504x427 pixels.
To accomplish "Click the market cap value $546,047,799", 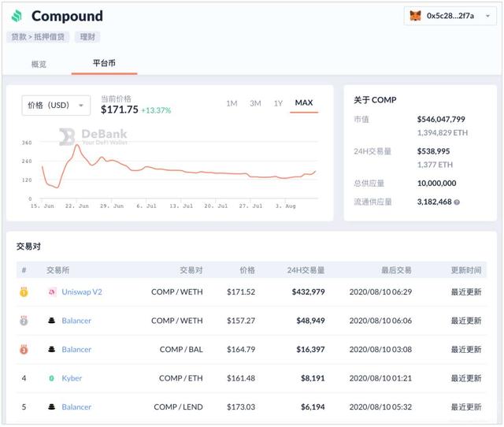I will tap(441, 119).
